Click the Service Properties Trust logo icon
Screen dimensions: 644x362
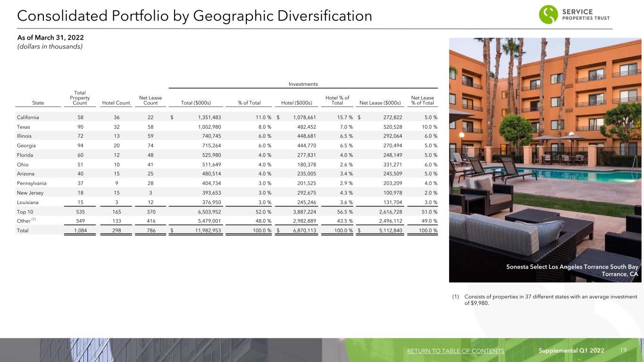[x=548, y=14]
